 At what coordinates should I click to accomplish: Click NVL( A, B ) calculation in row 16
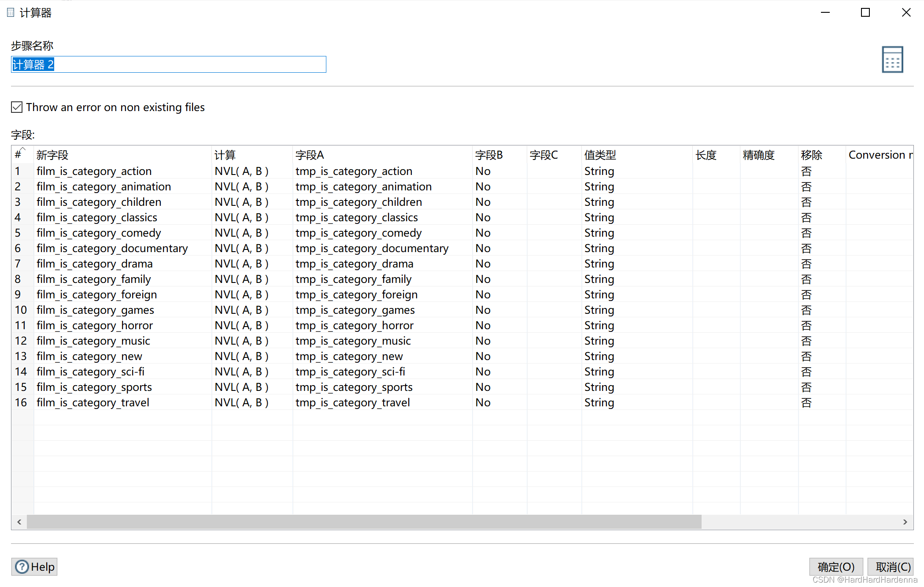(x=252, y=402)
